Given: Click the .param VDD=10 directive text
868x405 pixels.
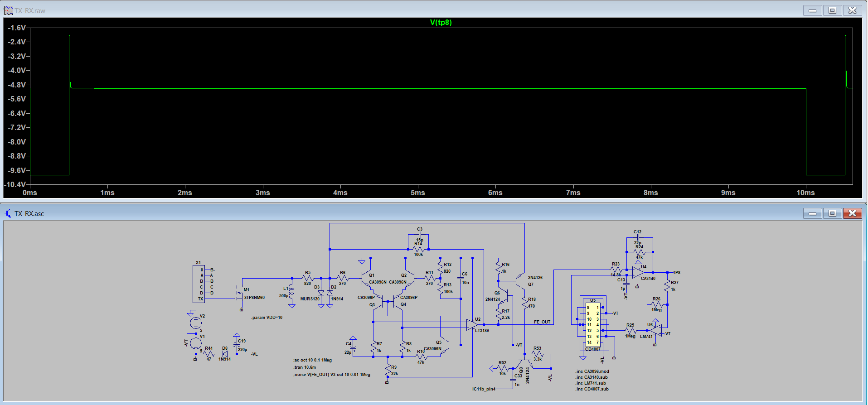Looking at the screenshot, I should [267, 318].
